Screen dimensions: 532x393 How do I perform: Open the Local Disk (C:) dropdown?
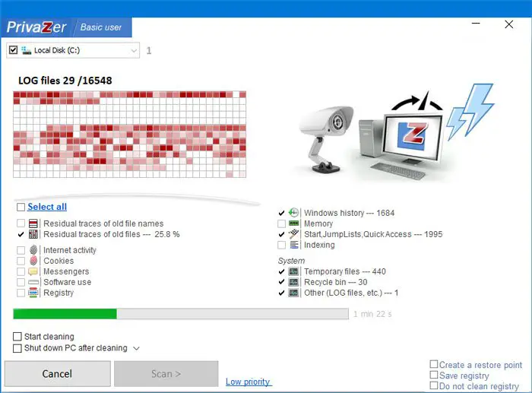tap(134, 51)
